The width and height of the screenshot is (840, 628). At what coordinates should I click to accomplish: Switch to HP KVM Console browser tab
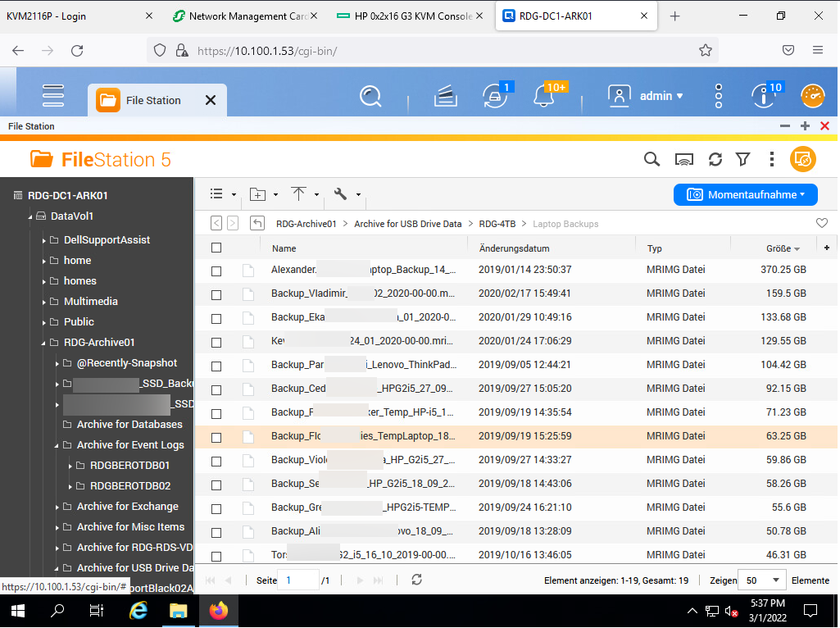tap(410, 16)
